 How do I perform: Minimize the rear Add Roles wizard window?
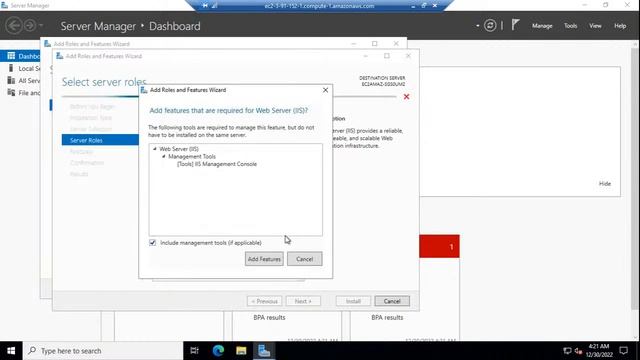click(353, 43)
